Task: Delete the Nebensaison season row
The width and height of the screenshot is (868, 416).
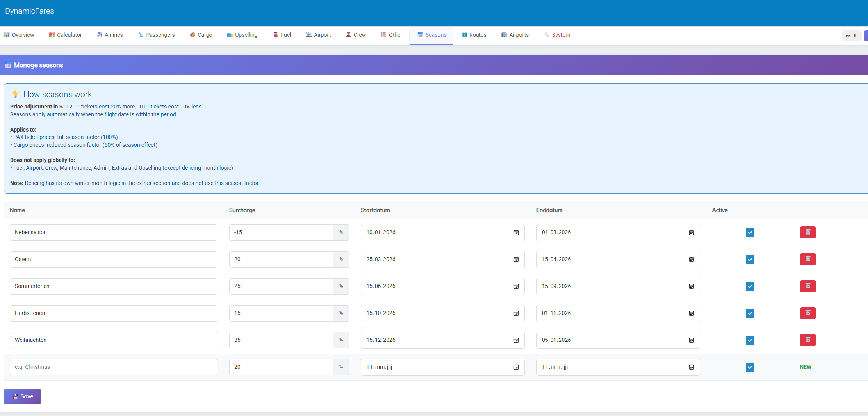Action: point(807,232)
